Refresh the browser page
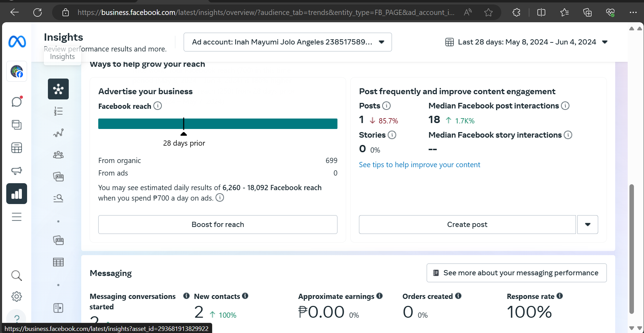The image size is (644, 333). pyautogui.click(x=37, y=13)
